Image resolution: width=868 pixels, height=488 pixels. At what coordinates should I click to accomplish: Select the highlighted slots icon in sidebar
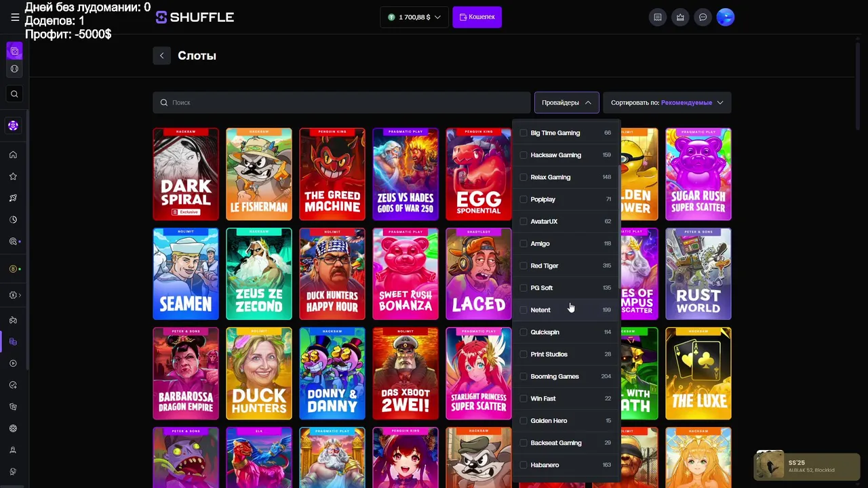pos(13,342)
